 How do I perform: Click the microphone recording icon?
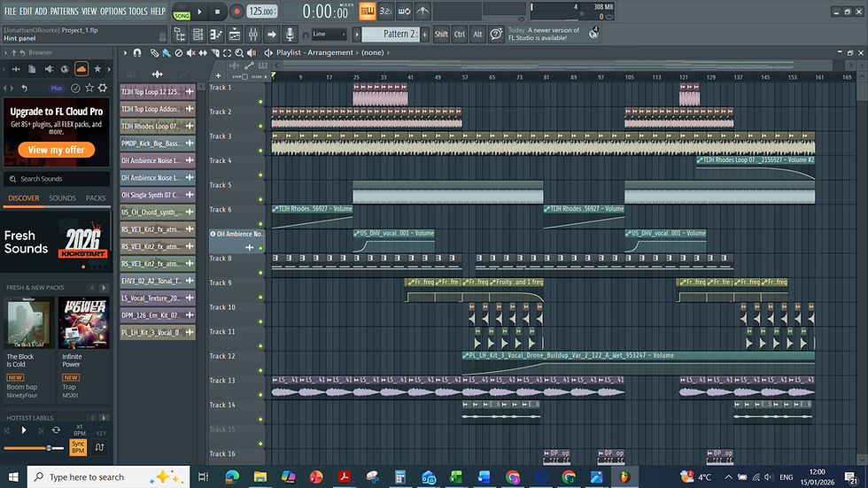click(x=289, y=34)
